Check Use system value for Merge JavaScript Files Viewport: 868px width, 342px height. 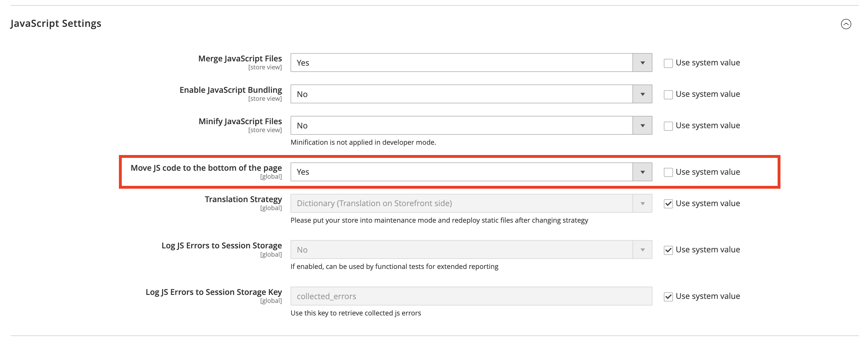pyautogui.click(x=668, y=63)
